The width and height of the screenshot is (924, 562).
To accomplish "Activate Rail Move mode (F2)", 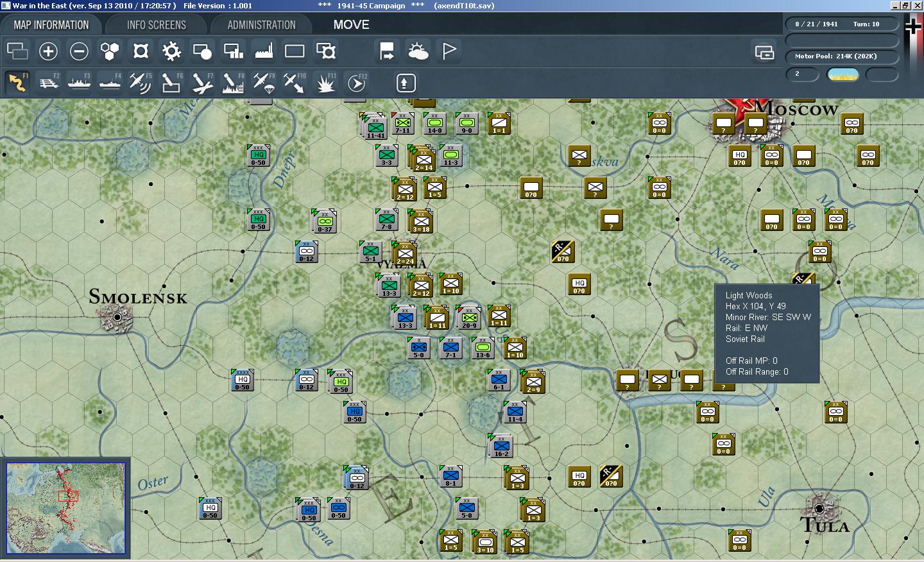I will [x=48, y=83].
